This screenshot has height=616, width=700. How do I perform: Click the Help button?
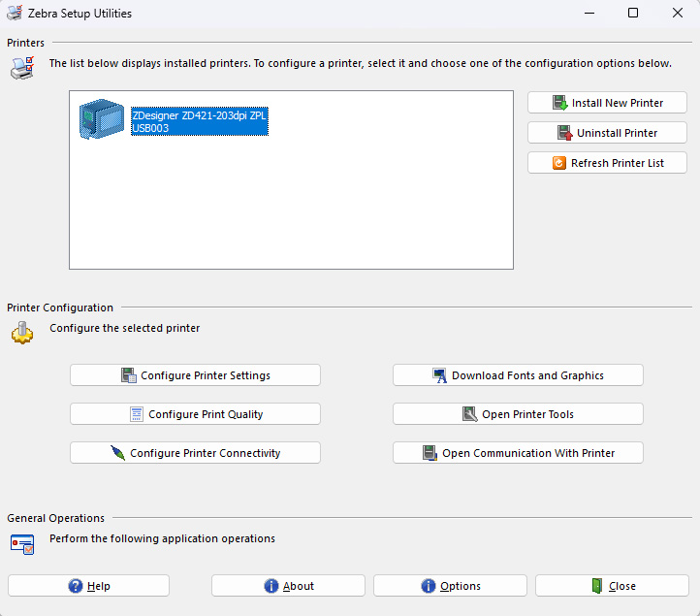(x=88, y=586)
